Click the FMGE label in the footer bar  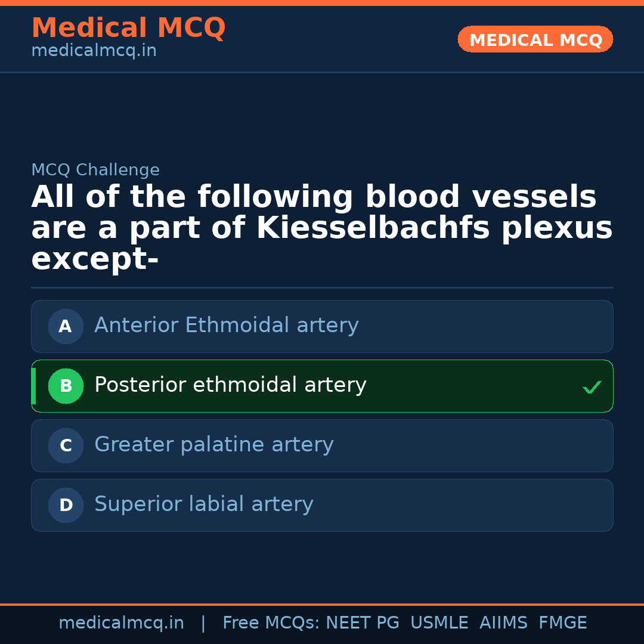point(562,623)
